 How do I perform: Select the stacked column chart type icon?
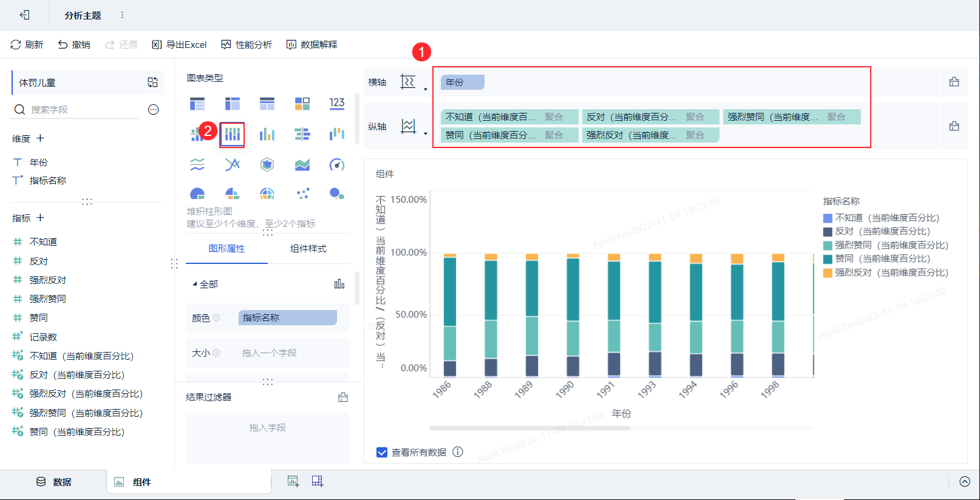233,134
